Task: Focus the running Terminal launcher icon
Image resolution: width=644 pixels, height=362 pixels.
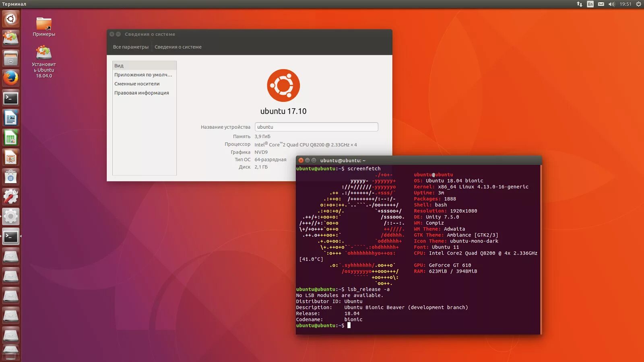Action: [10, 237]
